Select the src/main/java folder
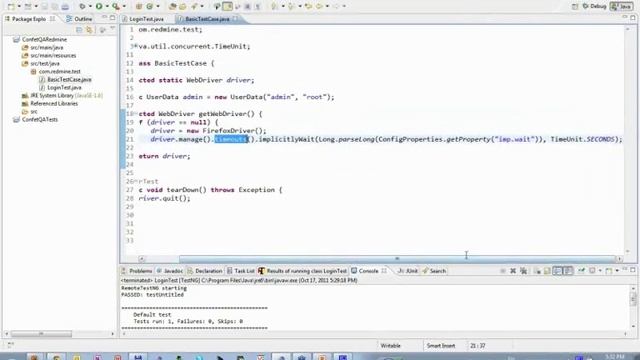This screenshot has height=360, width=640. 47,48
